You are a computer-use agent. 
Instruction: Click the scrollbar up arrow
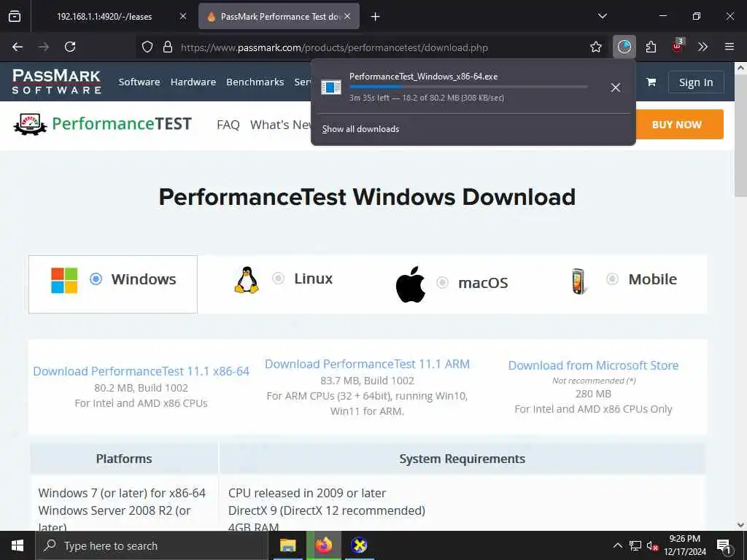pyautogui.click(x=740, y=68)
